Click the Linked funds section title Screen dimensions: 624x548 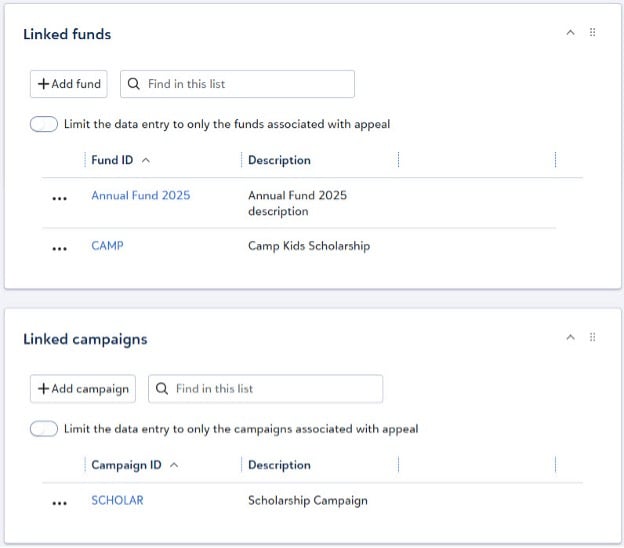[x=67, y=34]
